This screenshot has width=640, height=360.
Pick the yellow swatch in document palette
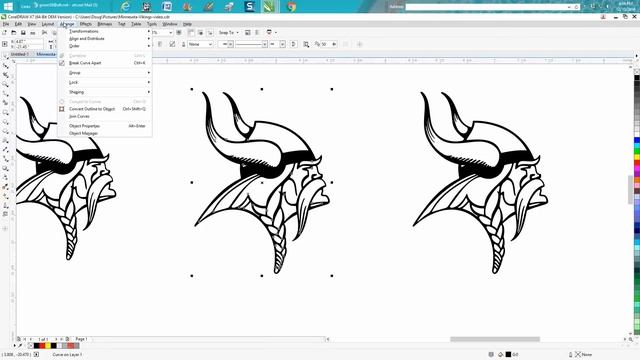(x=47, y=346)
